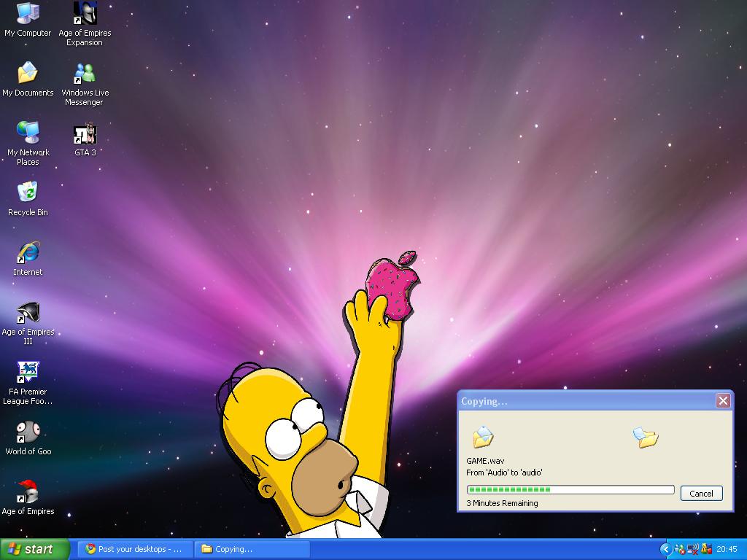Cancel the file copy operation
The image size is (747, 560).
click(x=701, y=494)
